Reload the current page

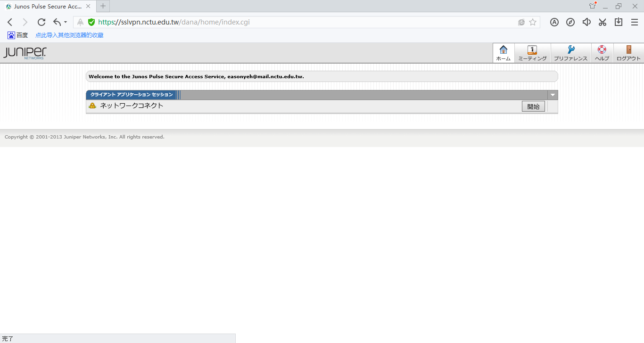[41, 22]
